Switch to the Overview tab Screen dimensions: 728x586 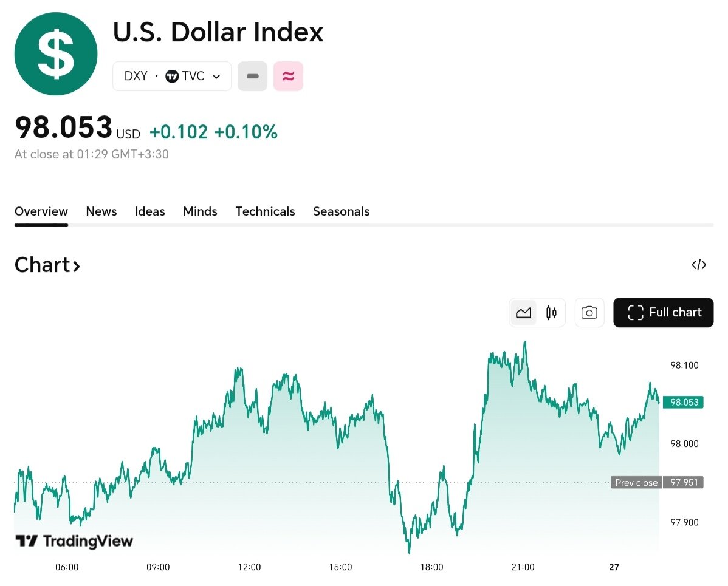pyautogui.click(x=41, y=211)
